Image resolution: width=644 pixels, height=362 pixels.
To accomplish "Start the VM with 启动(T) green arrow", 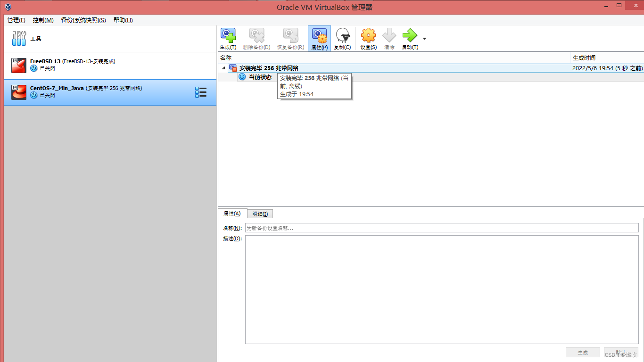I will click(x=410, y=36).
